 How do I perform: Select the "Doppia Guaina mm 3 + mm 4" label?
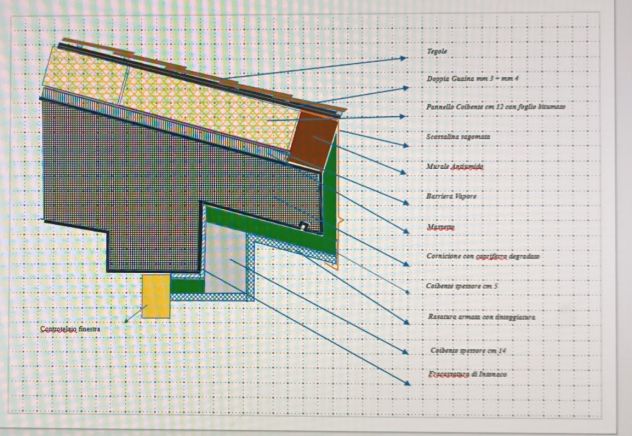pyautogui.click(x=472, y=79)
